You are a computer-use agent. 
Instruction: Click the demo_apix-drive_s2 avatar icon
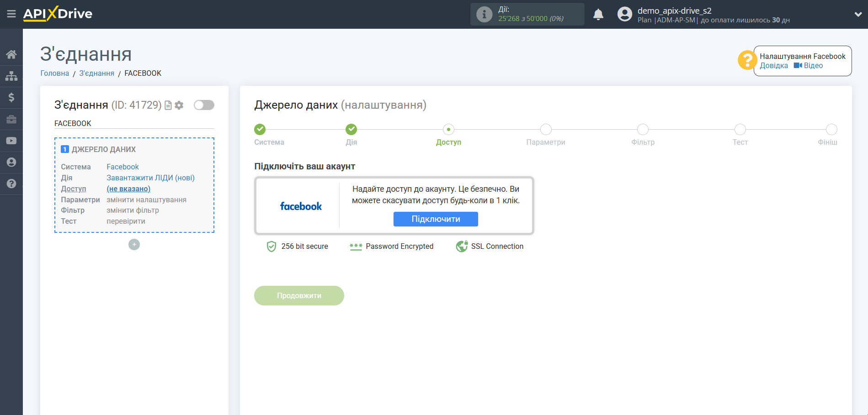[x=624, y=14]
